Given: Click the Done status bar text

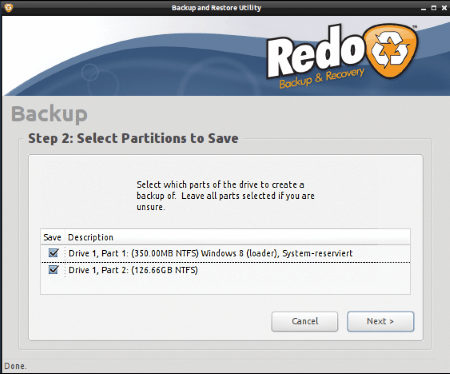Looking at the screenshot, I should 15,366.
